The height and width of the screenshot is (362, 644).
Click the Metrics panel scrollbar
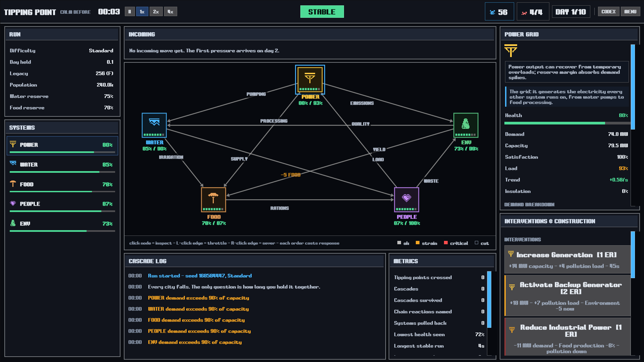[x=489, y=300]
